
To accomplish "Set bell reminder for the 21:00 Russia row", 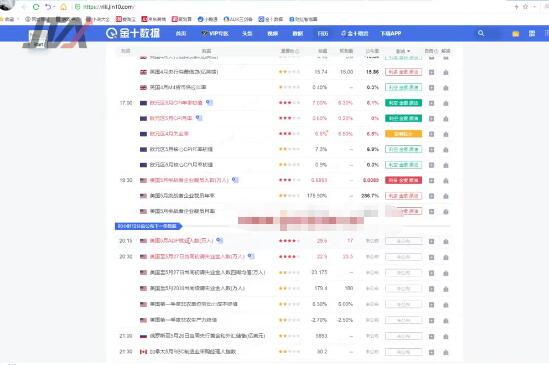I will [446, 337].
